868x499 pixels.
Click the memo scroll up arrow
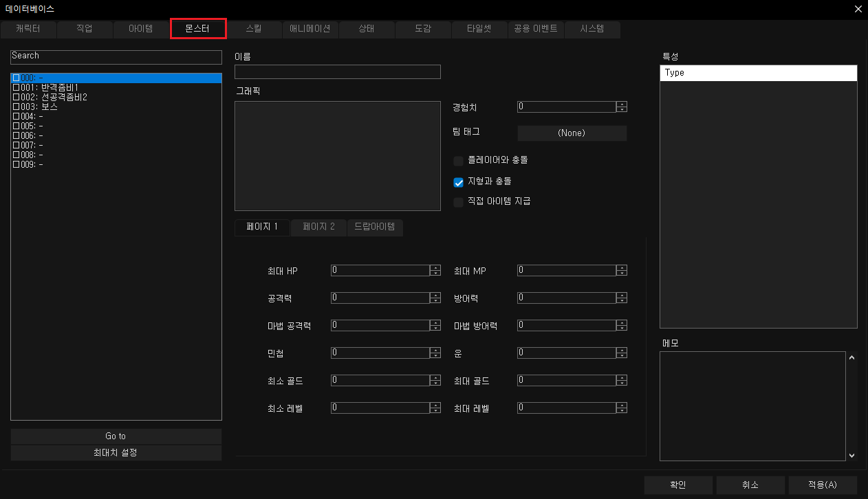851,357
